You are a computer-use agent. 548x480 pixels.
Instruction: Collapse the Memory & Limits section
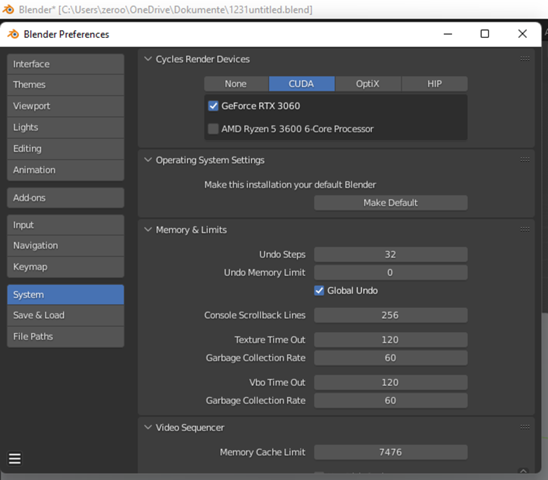pyautogui.click(x=148, y=229)
